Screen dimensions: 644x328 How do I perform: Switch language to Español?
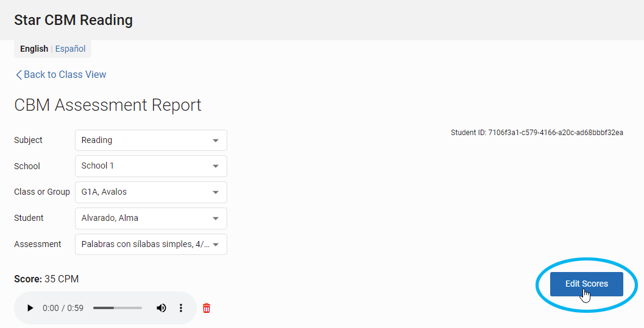(70, 49)
